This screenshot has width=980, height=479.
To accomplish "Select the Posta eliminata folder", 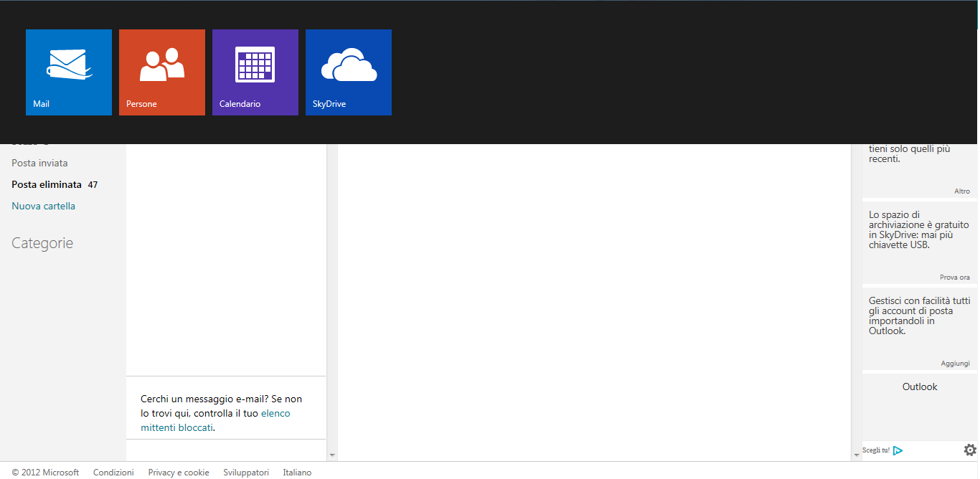I will click(x=47, y=184).
